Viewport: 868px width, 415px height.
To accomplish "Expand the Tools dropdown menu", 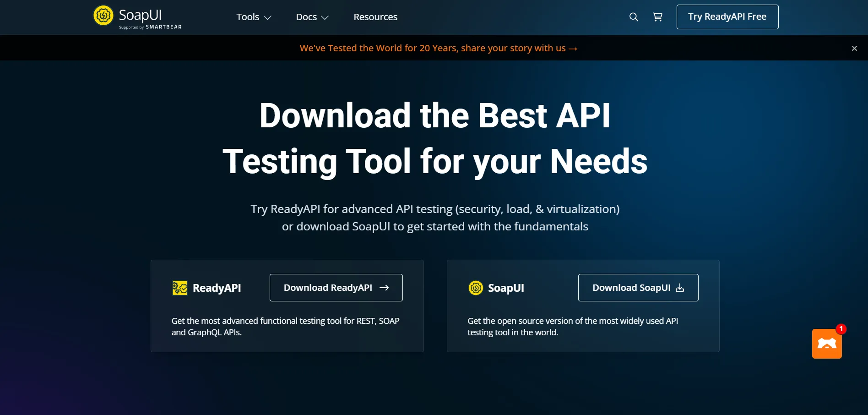I will tap(254, 17).
